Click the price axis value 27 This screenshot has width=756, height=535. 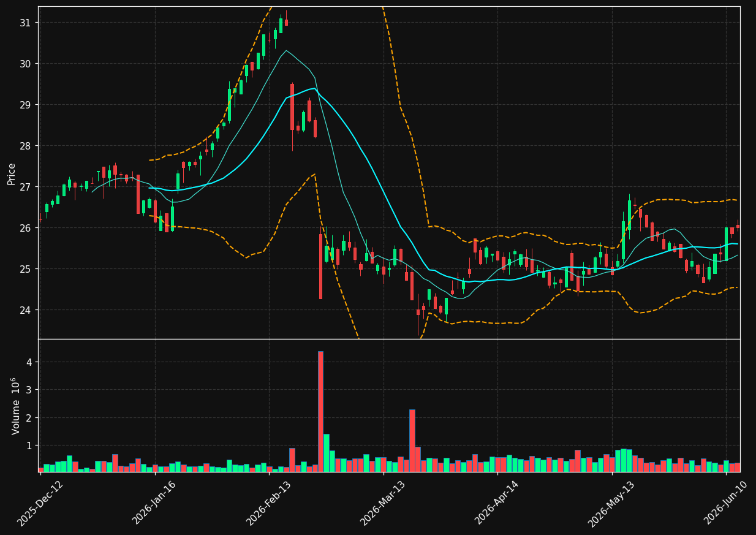(26, 187)
